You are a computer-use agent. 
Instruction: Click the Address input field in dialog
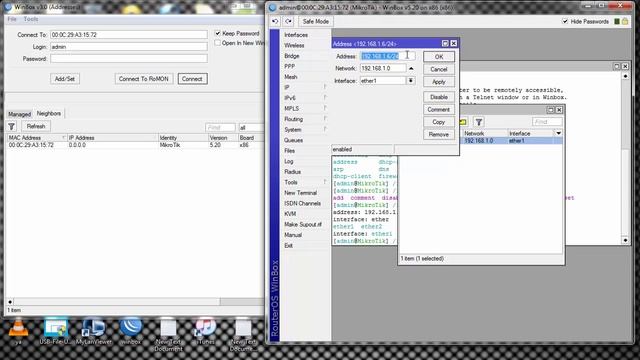coord(387,56)
